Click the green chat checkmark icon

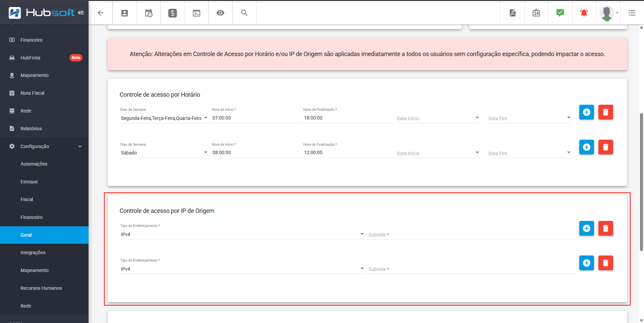[560, 13]
